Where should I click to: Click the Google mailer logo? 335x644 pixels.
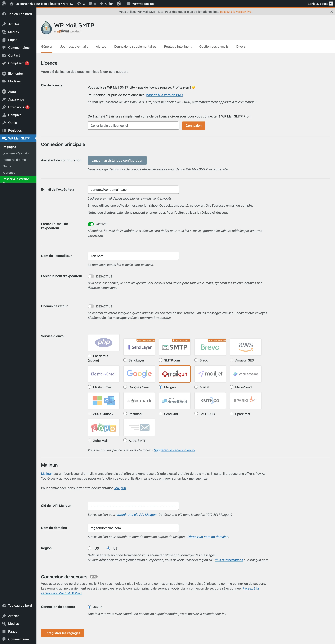click(139, 374)
